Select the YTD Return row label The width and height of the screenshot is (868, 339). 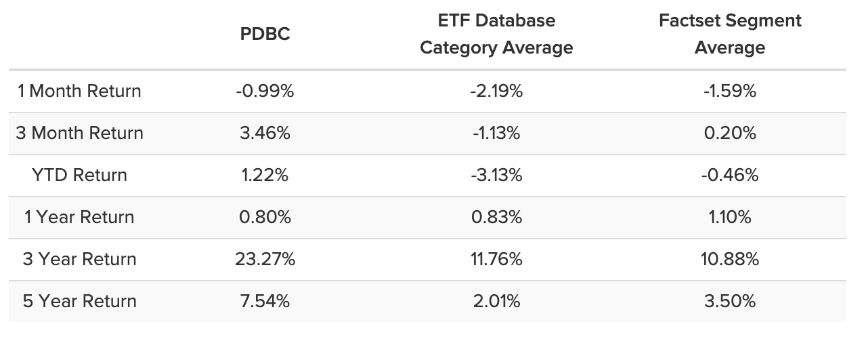[80, 175]
